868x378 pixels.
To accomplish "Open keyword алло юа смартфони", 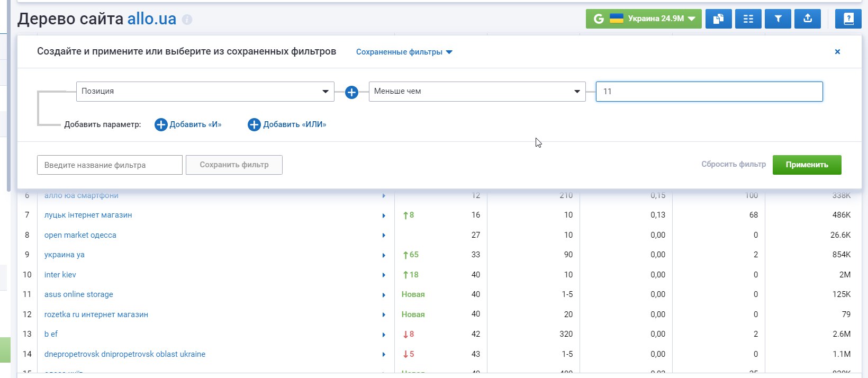I will (x=82, y=195).
